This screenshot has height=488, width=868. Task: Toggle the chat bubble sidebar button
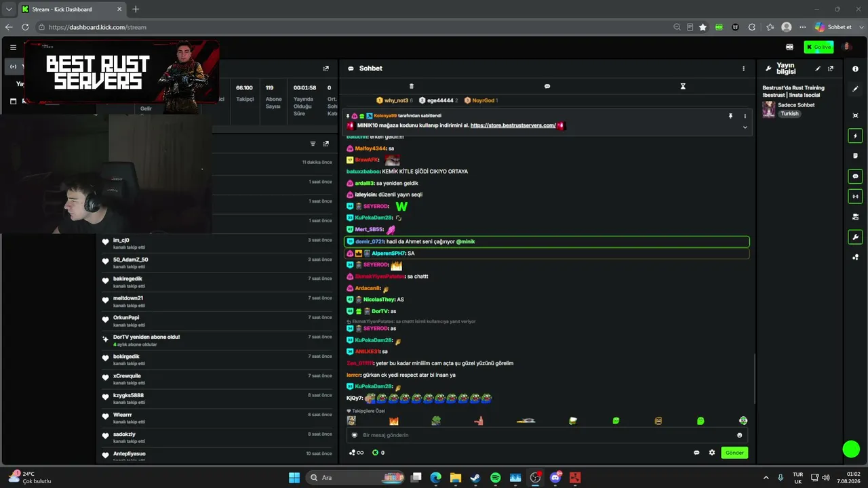(855, 176)
